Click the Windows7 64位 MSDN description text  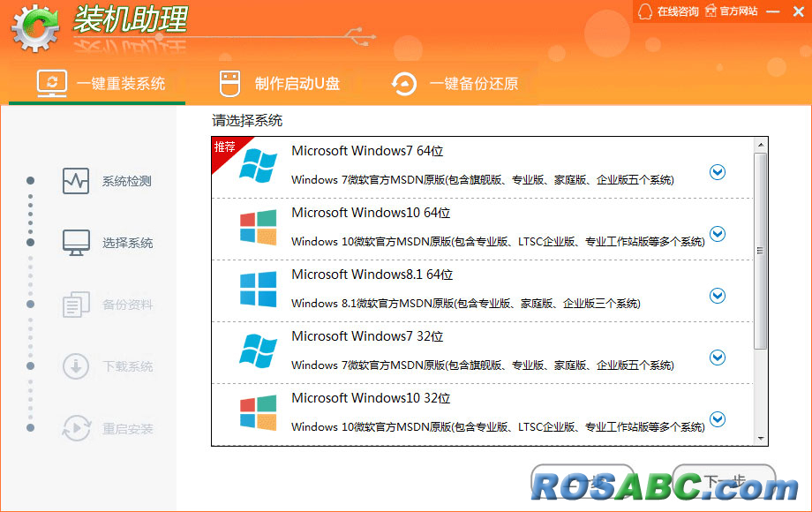click(483, 179)
